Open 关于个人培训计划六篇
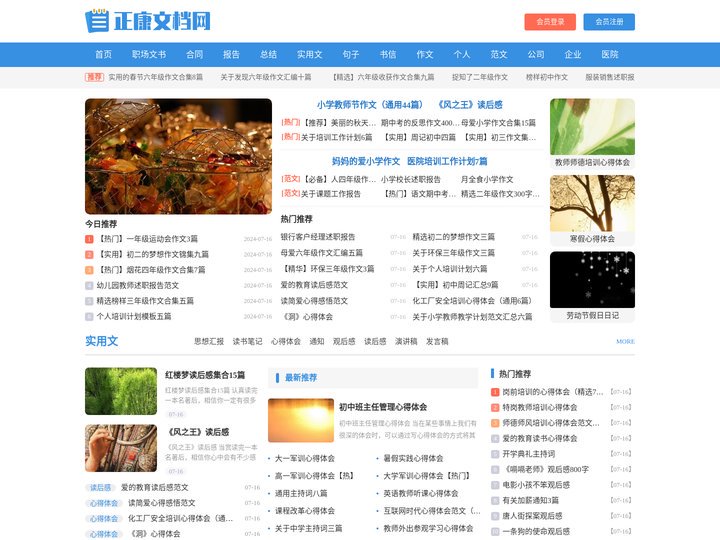This screenshot has height=540, width=720. click(450, 269)
